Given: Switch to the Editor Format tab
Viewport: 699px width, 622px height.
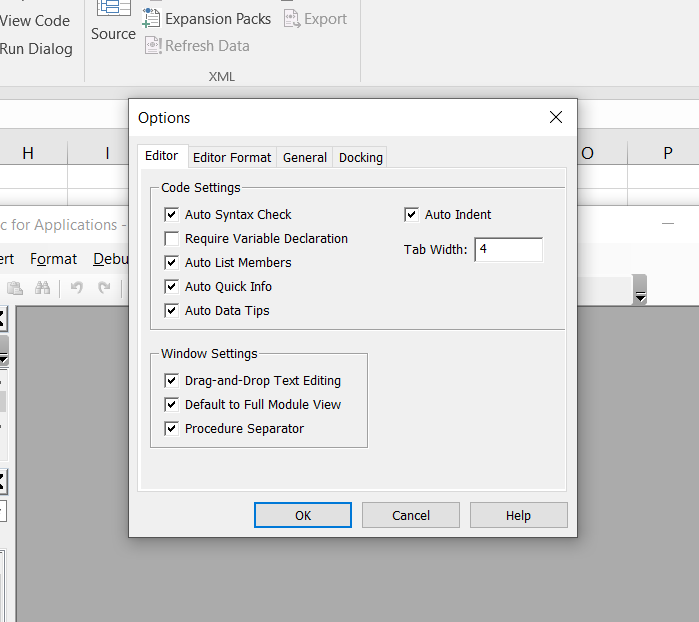Looking at the screenshot, I should point(232,157).
